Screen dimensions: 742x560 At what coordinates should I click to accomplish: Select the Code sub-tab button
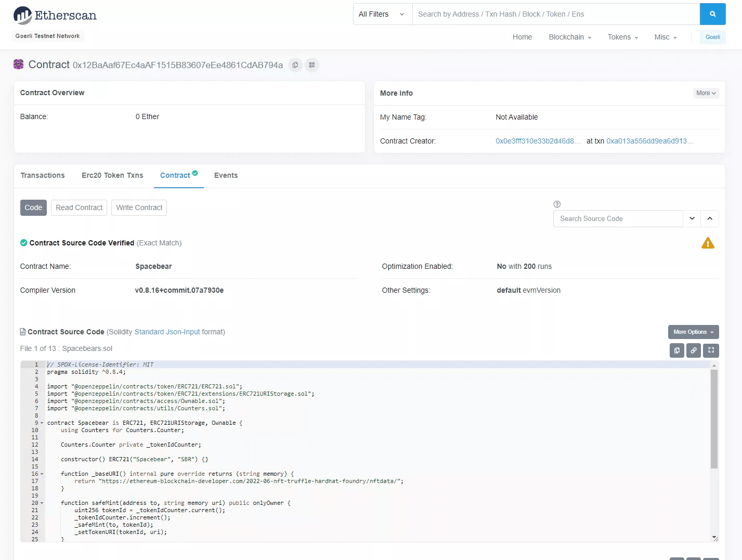pos(33,207)
